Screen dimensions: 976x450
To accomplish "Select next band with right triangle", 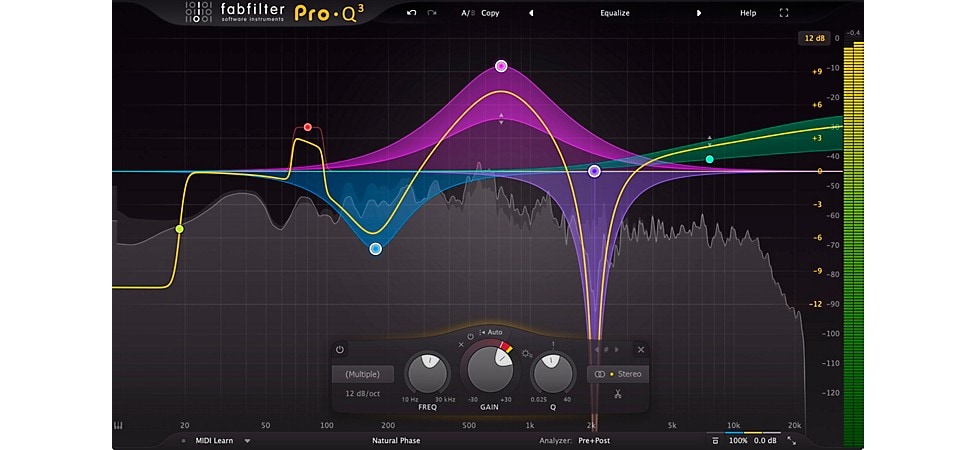I will tap(617, 350).
